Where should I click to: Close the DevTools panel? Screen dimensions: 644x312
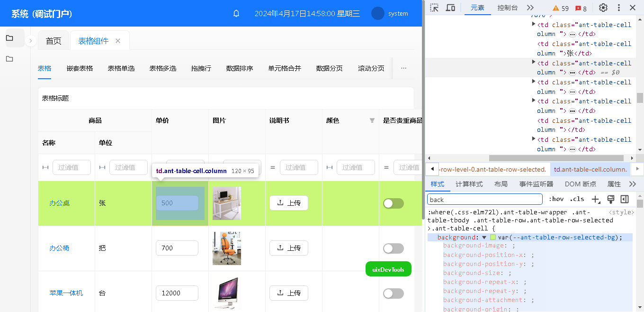[633, 8]
